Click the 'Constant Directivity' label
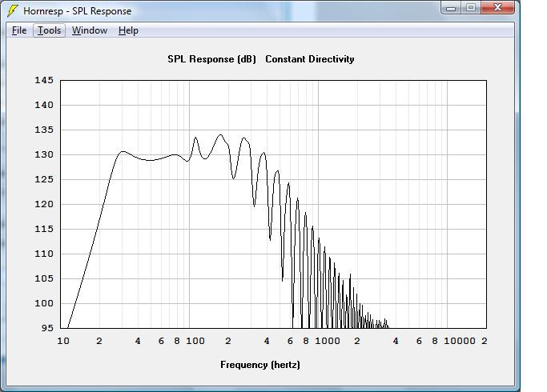The height and width of the screenshot is (392, 547). [310, 59]
